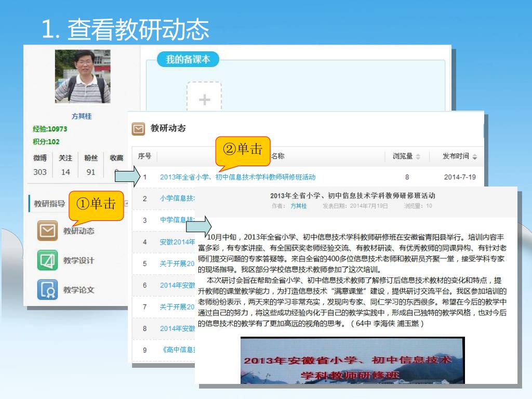Select the 教学论文 sidebar menu item
Image resolution: width=532 pixels, height=399 pixels.
[x=79, y=290]
